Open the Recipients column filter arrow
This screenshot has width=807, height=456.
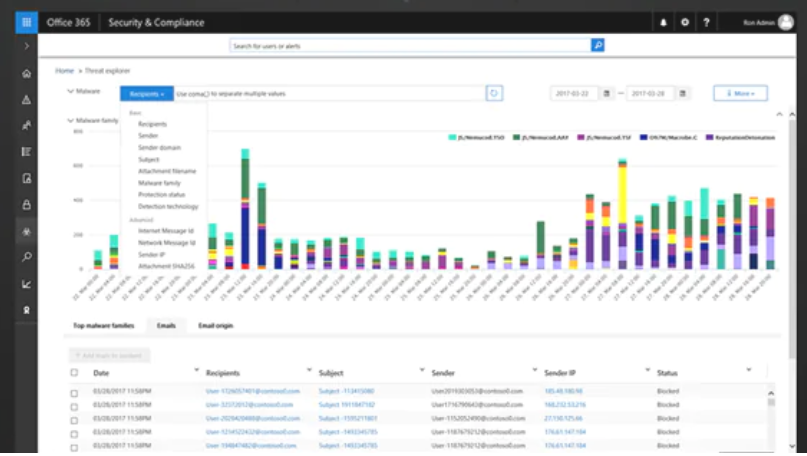[x=309, y=370]
